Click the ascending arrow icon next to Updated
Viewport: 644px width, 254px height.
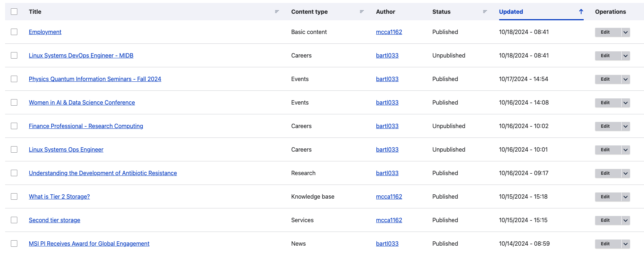click(581, 12)
